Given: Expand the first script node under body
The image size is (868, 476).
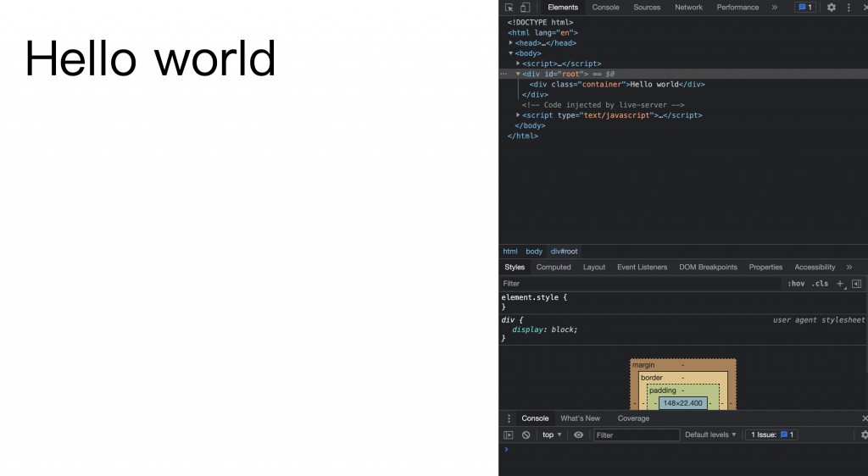Looking at the screenshot, I should 518,64.
